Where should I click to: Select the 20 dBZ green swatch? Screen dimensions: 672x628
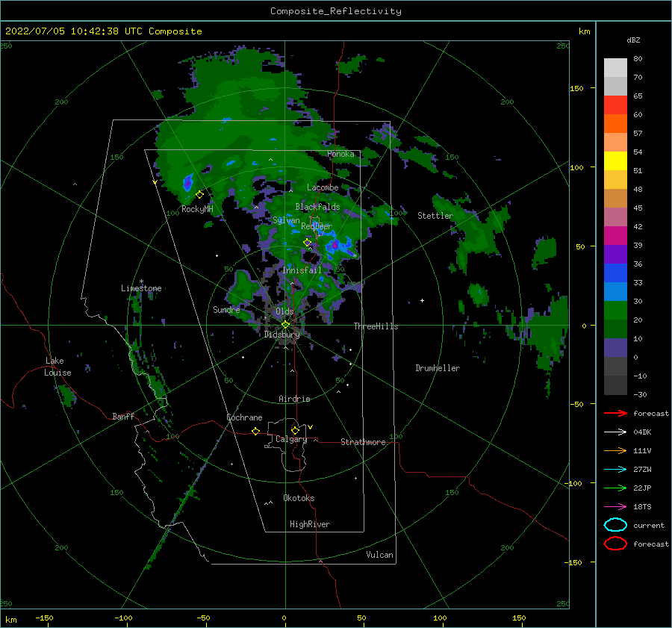coord(615,311)
